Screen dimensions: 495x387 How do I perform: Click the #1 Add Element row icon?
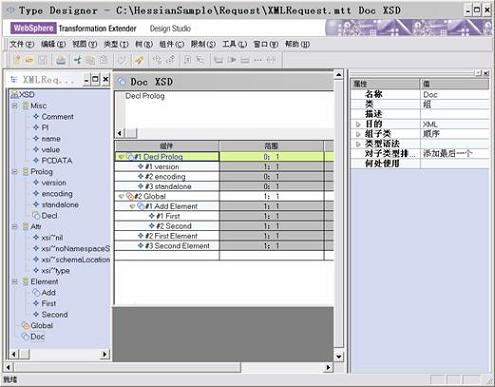(x=141, y=206)
